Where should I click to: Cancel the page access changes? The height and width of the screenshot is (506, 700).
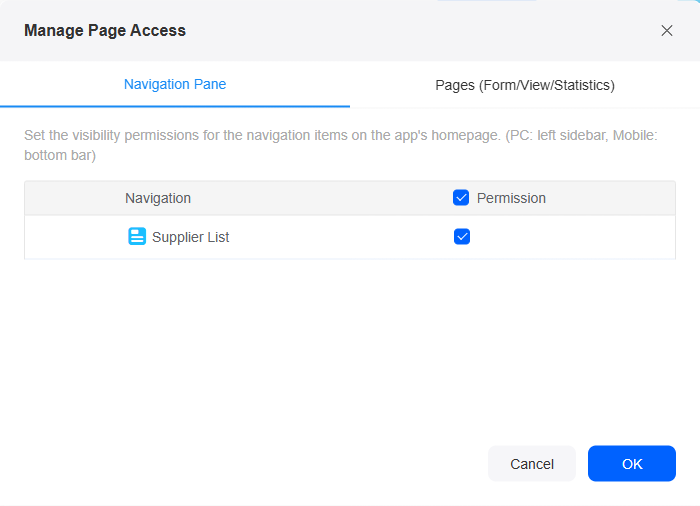pyautogui.click(x=532, y=464)
